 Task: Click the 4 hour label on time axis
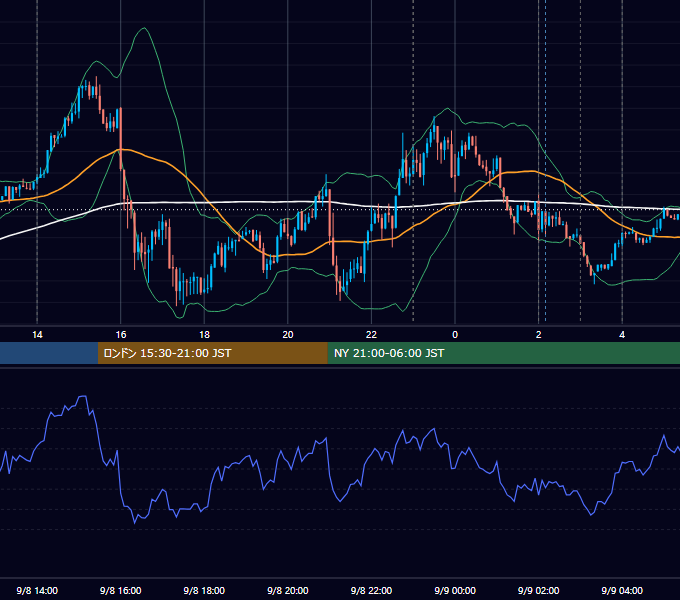pos(622,335)
